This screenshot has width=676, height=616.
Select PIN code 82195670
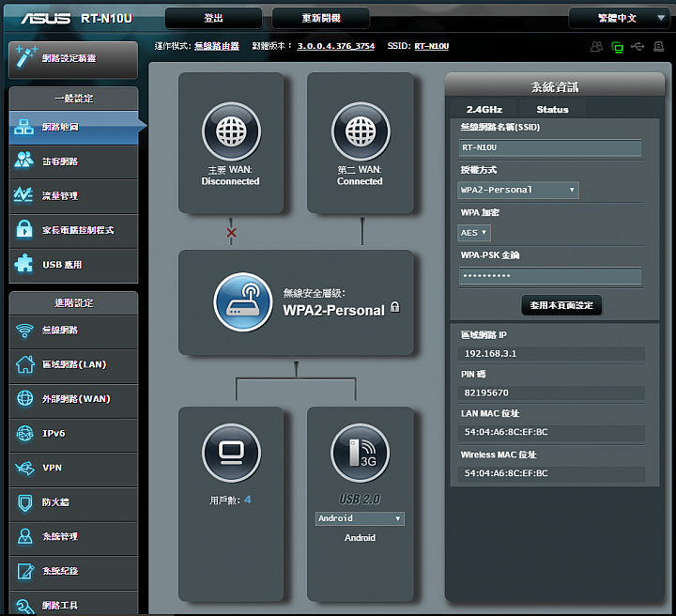click(486, 393)
